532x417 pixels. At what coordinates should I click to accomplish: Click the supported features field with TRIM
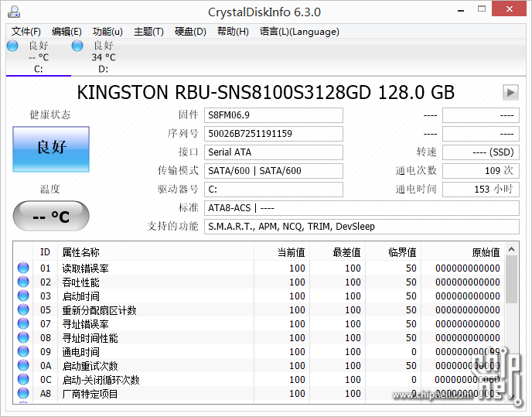click(362, 227)
